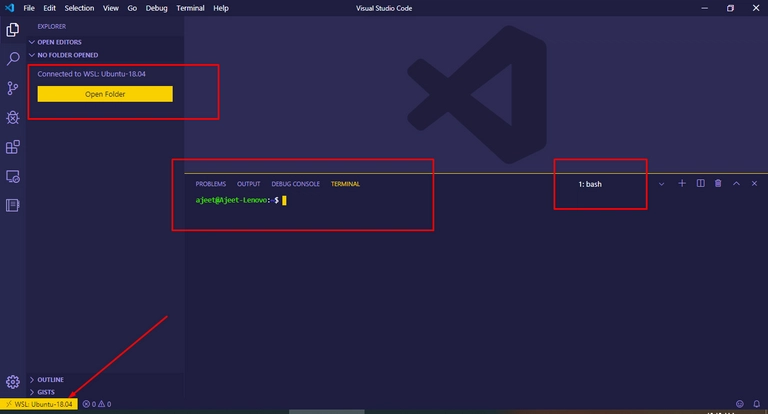Open the Manage gear icon
Image resolution: width=768 pixels, height=414 pixels.
click(13, 382)
